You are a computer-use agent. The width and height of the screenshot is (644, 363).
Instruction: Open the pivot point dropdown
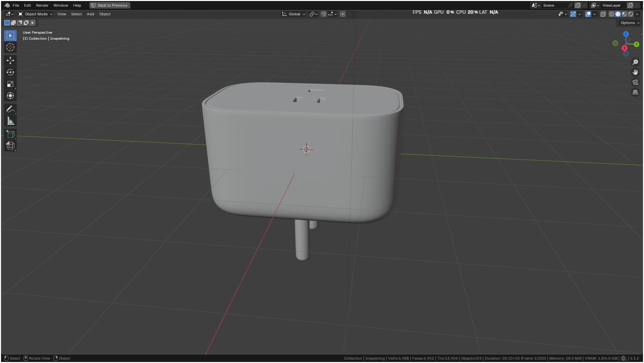(x=313, y=14)
